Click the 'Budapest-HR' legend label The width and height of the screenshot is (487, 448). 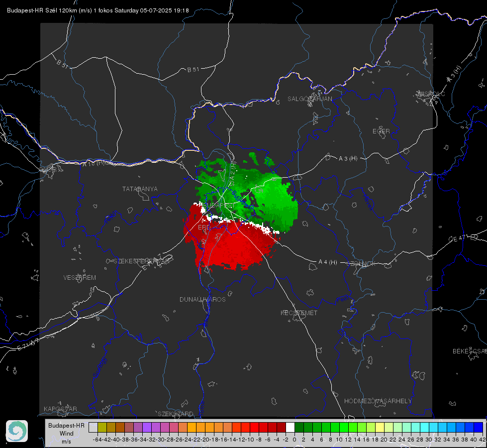coord(66,425)
